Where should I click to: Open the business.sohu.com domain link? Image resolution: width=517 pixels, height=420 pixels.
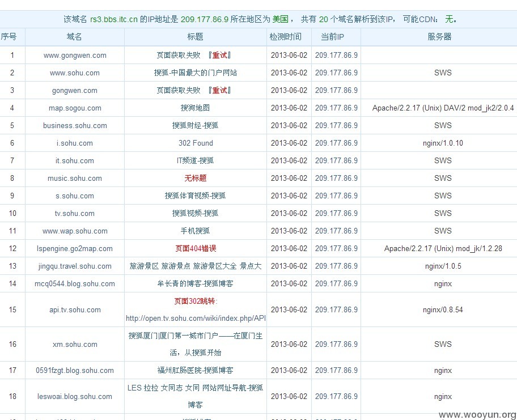coord(75,126)
